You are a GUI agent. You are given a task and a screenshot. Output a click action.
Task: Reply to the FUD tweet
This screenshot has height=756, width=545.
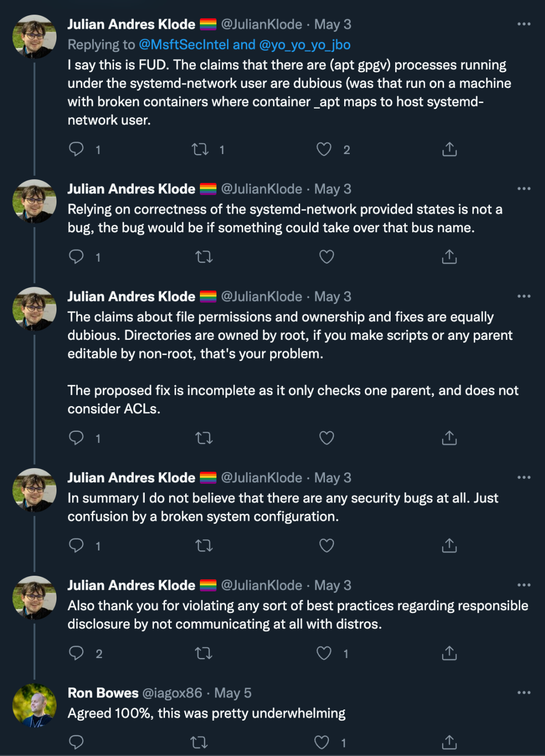click(x=76, y=149)
